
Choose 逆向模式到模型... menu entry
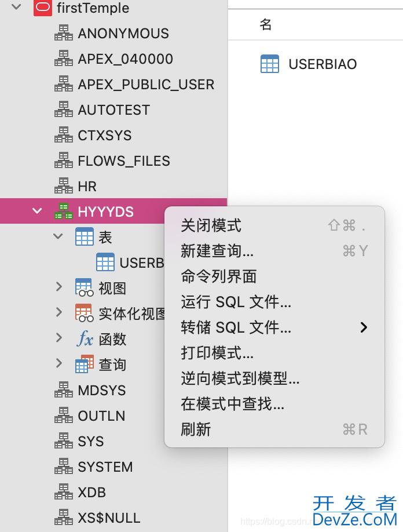[274, 378]
